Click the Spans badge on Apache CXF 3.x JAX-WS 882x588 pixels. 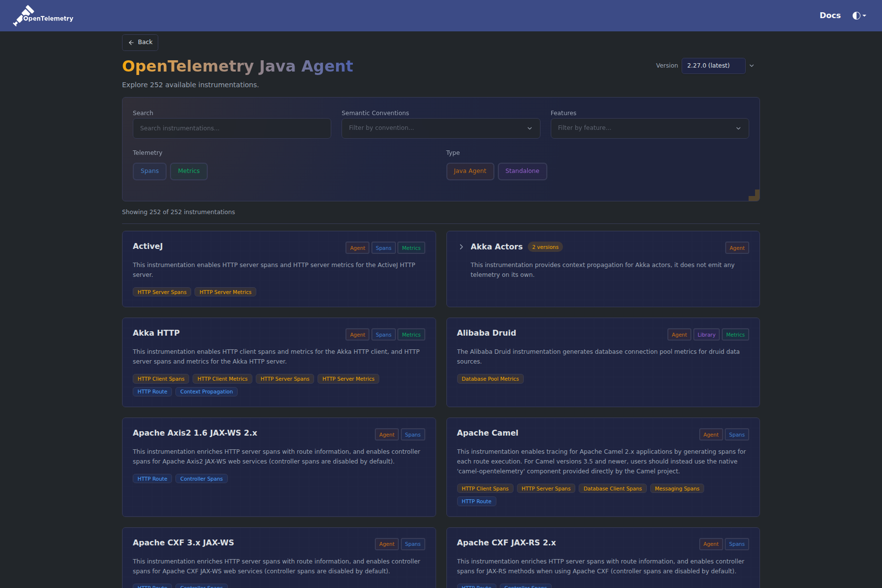(413, 544)
